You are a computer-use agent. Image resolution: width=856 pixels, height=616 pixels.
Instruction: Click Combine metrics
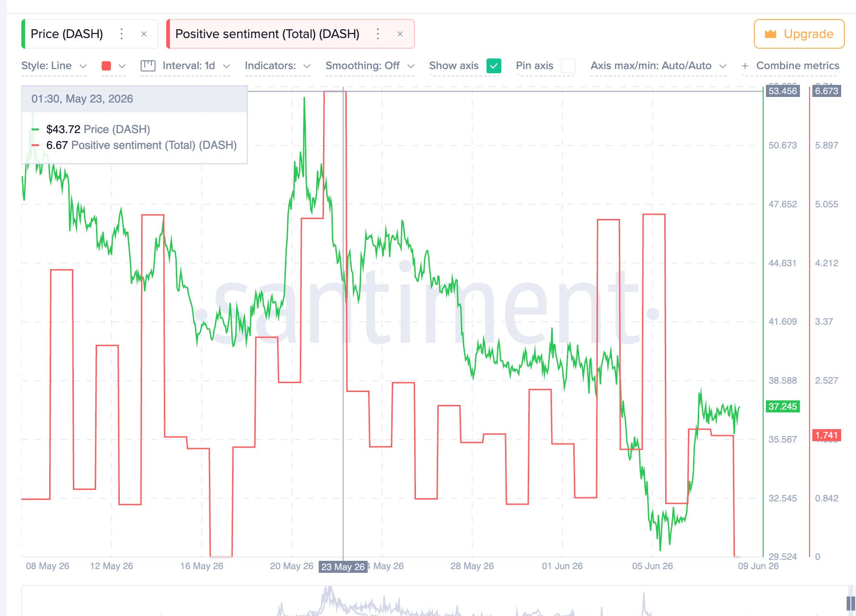pyautogui.click(x=798, y=66)
